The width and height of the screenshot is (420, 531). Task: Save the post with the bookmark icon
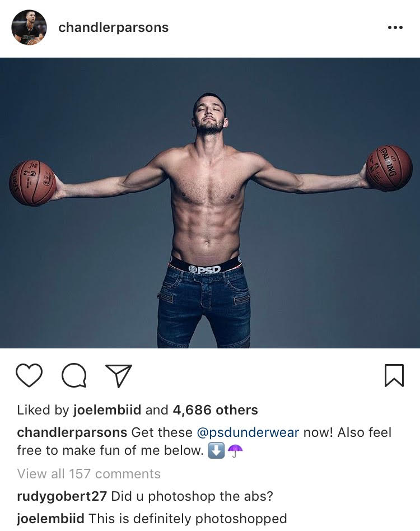click(394, 375)
